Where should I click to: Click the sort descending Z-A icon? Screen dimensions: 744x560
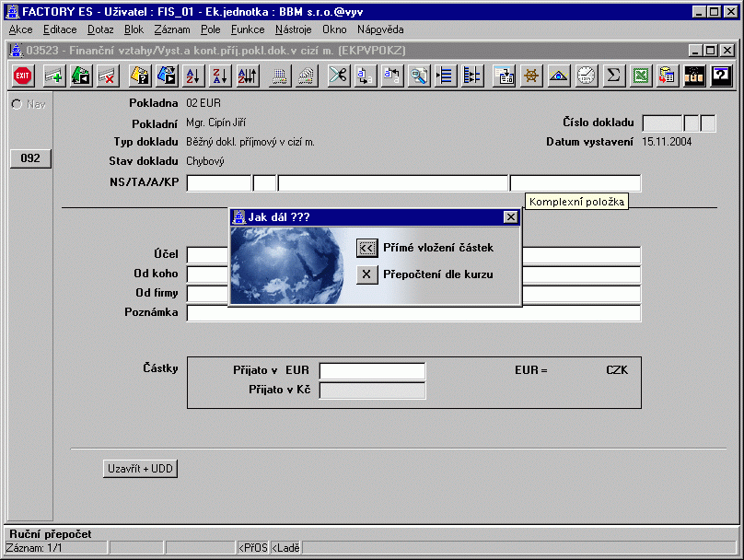[221, 76]
